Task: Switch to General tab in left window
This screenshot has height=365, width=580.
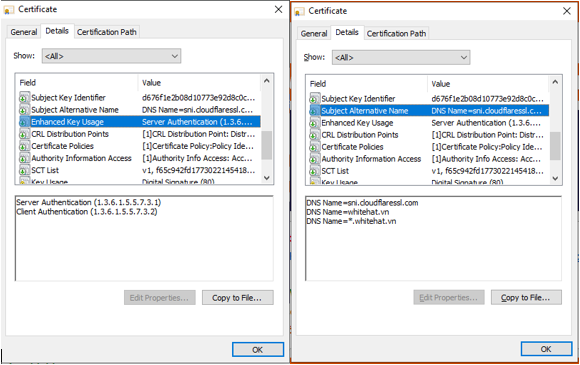Action: [x=24, y=32]
